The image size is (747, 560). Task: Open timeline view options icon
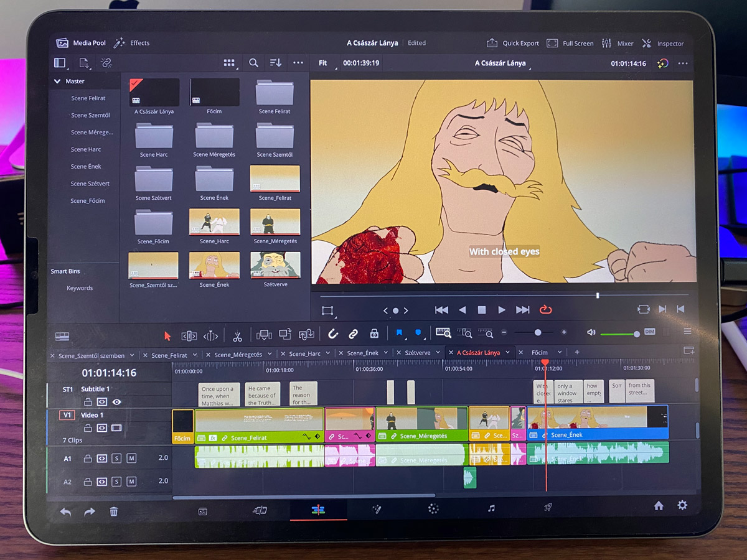point(62,336)
